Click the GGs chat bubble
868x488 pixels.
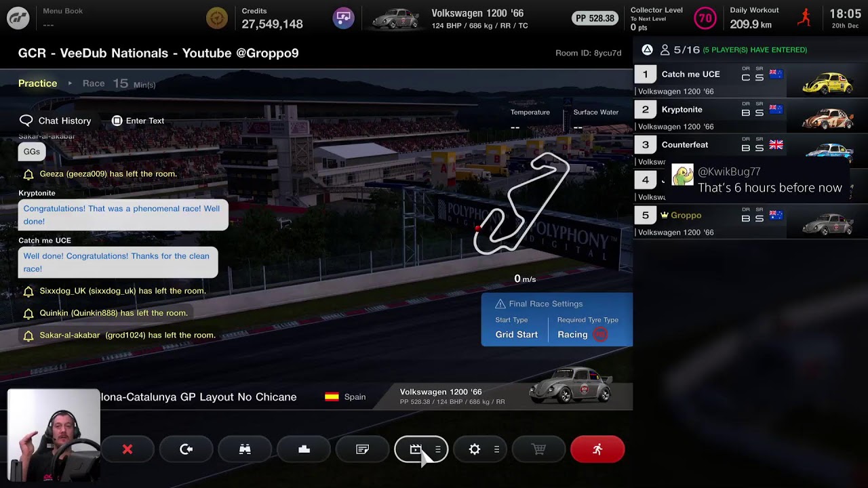[x=31, y=152]
